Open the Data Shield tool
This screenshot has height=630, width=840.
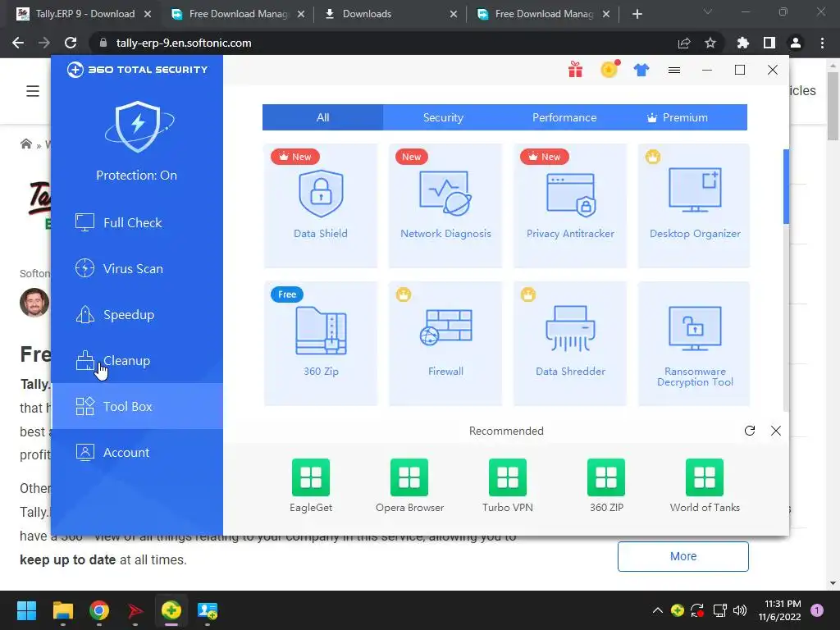321,206
